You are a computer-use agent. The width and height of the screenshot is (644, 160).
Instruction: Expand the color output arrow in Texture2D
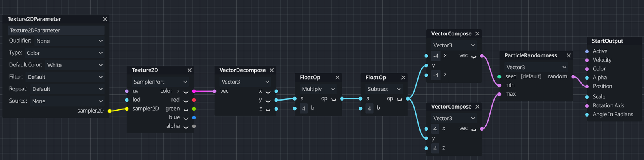coord(178,91)
